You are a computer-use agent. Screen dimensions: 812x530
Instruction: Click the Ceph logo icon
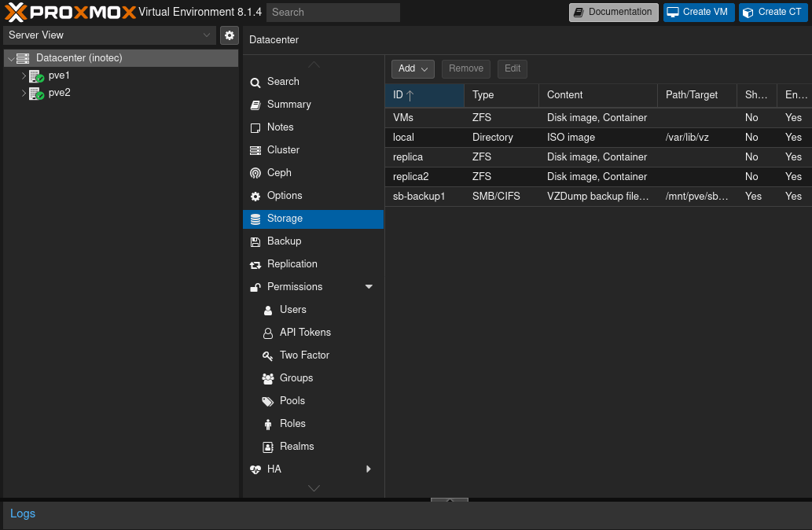255,174
